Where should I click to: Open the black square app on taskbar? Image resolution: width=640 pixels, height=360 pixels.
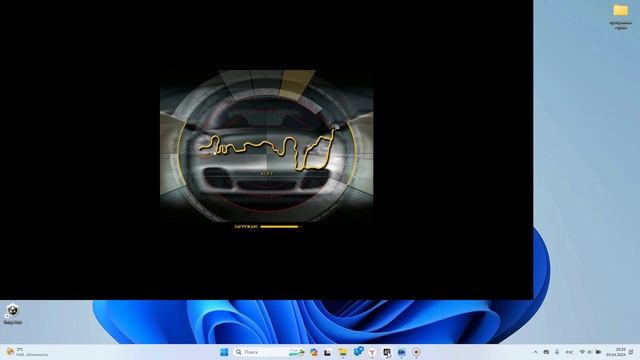pyautogui.click(x=328, y=352)
